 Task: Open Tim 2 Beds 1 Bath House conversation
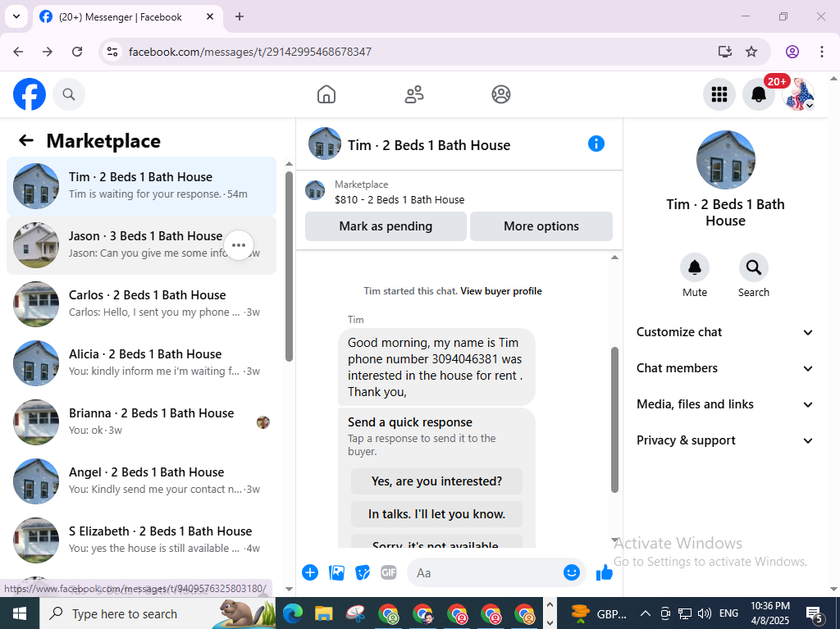click(x=141, y=186)
